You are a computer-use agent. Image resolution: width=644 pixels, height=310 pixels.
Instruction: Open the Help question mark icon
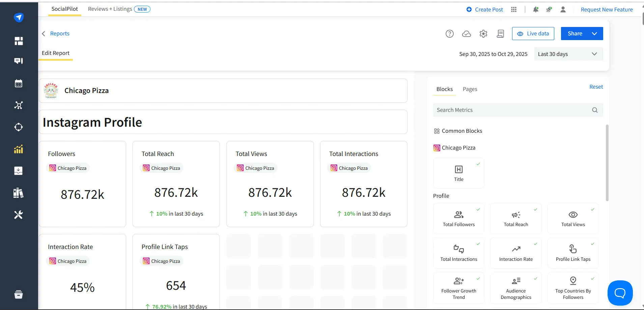[449, 33]
